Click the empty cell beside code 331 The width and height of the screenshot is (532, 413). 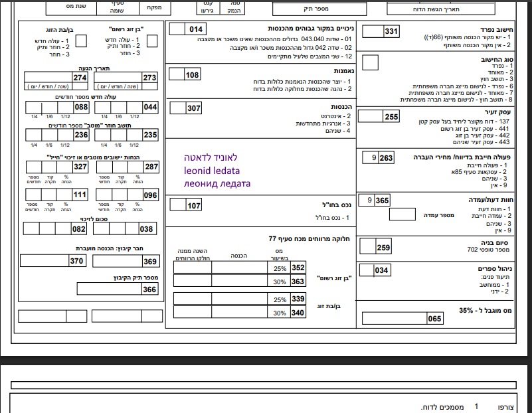(x=373, y=31)
